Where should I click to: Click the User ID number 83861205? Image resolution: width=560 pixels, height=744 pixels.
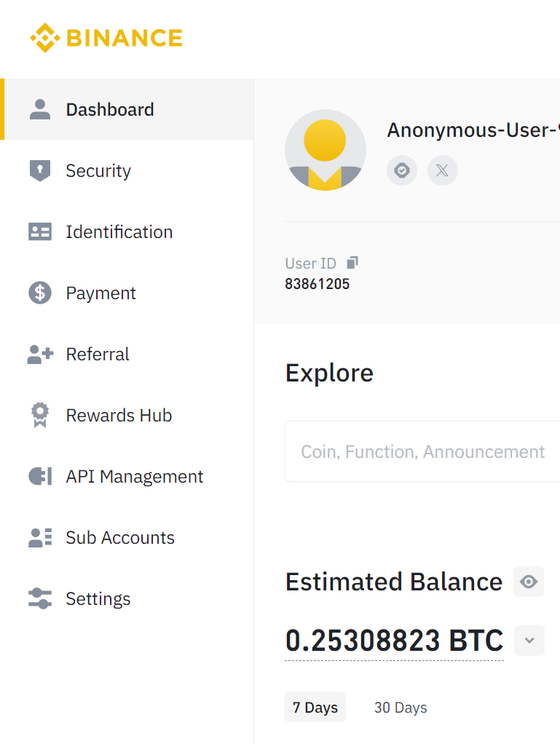(317, 284)
